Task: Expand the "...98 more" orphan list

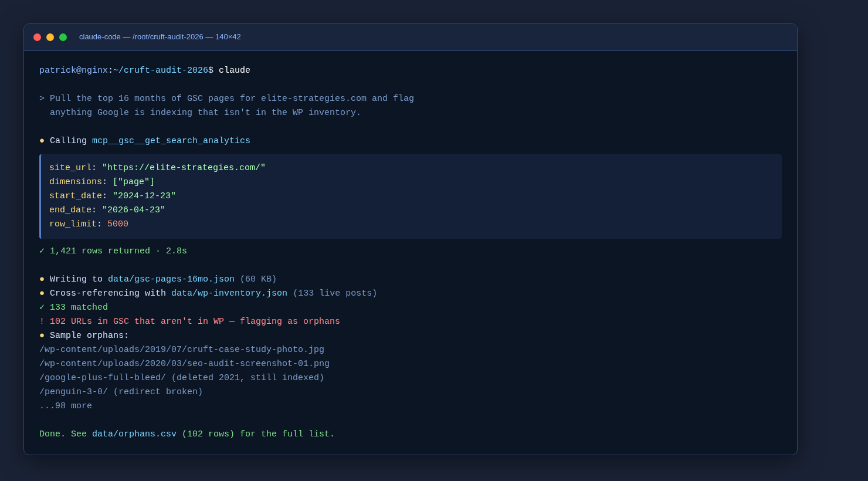Action: click(x=66, y=405)
